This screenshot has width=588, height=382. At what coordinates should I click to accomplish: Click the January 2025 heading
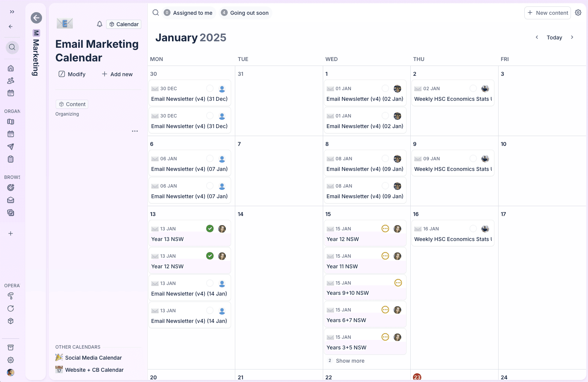[x=191, y=38]
